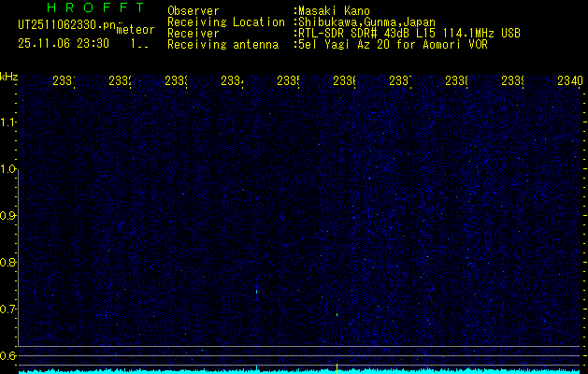588x374 pixels.
Task: Click the 2332 time marker
Action: (x=120, y=80)
